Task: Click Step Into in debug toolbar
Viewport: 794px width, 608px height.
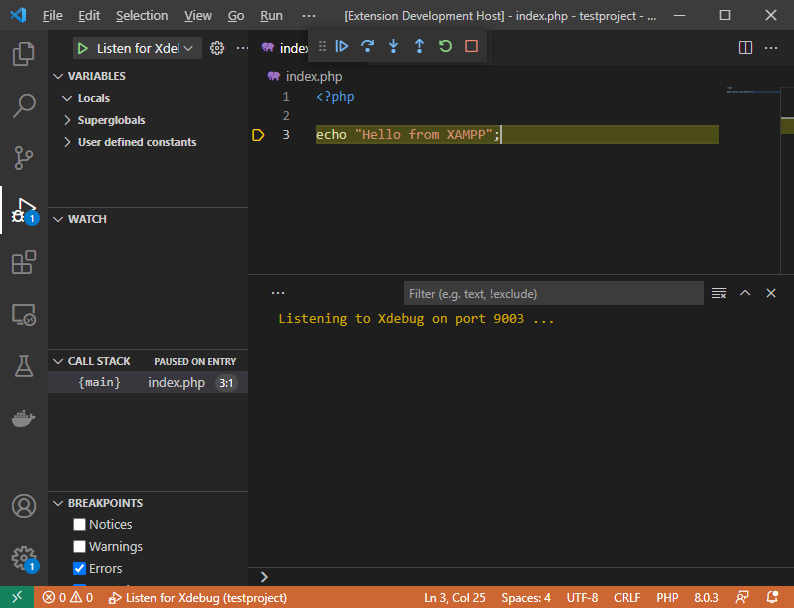Action: tap(393, 47)
